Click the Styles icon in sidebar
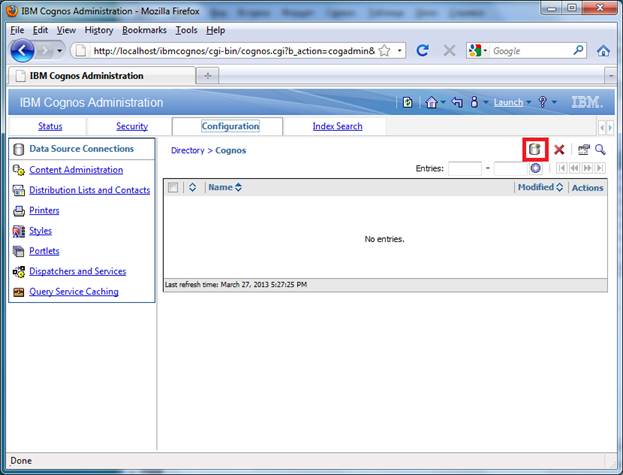The height and width of the screenshot is (475, 623). click(x=19, y=231)
